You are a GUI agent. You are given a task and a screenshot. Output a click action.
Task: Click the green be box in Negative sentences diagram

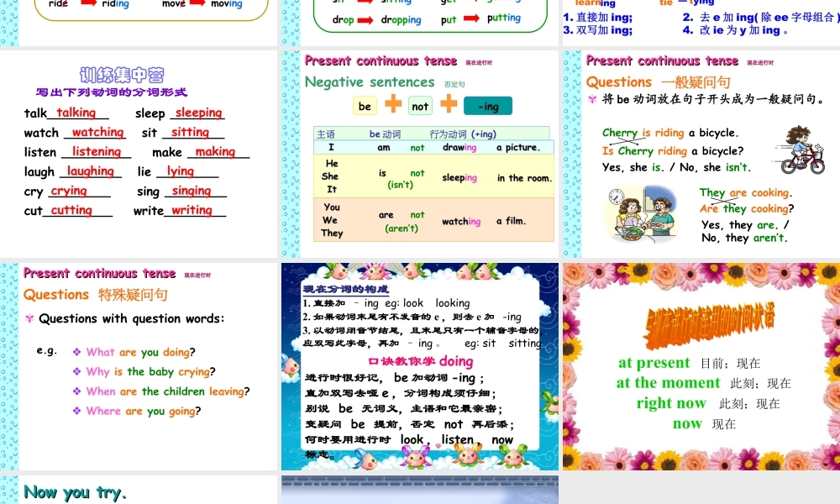click(365, 106)
